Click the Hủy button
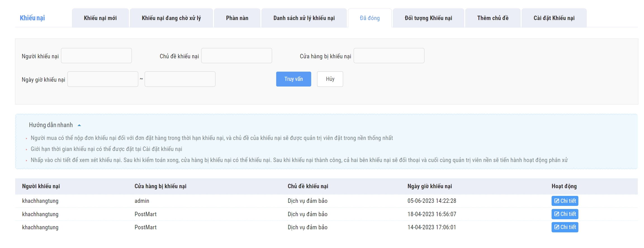 click(330, 79)
